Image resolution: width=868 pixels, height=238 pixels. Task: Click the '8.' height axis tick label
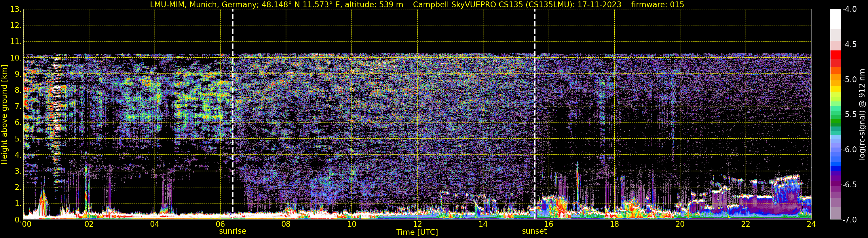(x=18, y=90)
